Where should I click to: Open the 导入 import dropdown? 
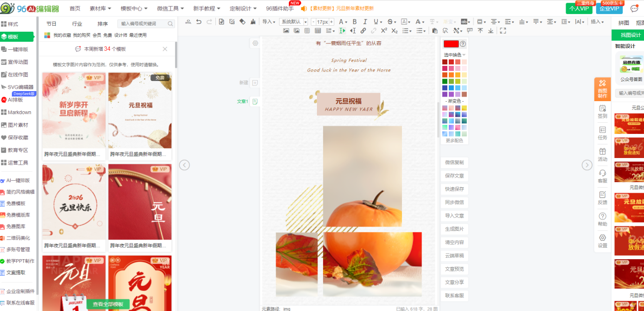coord(269,22)
